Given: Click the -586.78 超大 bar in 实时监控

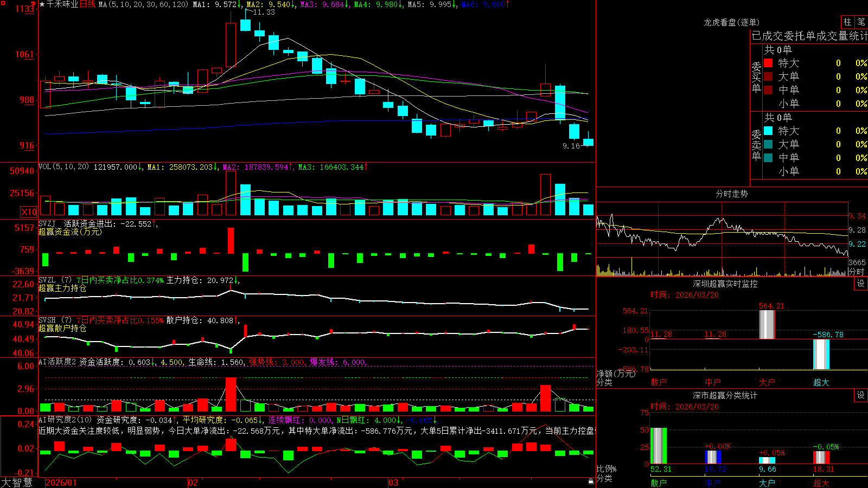Looking at the screenshot, I should pyautogui.click(x=821, y=354).
